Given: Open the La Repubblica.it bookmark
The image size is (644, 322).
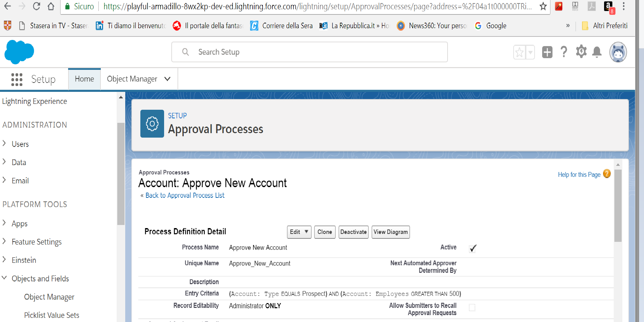Looking at the screenshot, I should coord(354,26).
